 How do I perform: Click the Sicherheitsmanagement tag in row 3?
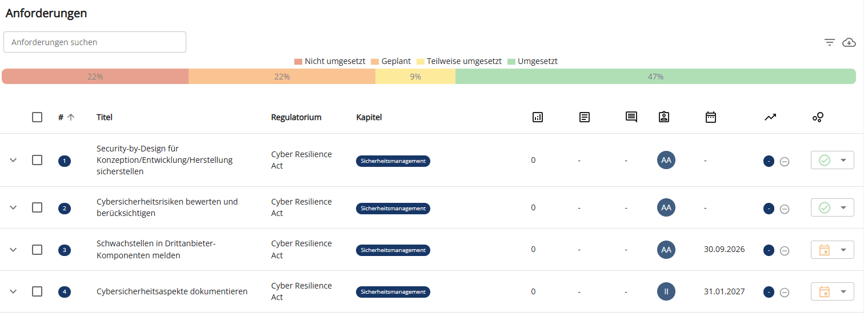coord(393,250)
